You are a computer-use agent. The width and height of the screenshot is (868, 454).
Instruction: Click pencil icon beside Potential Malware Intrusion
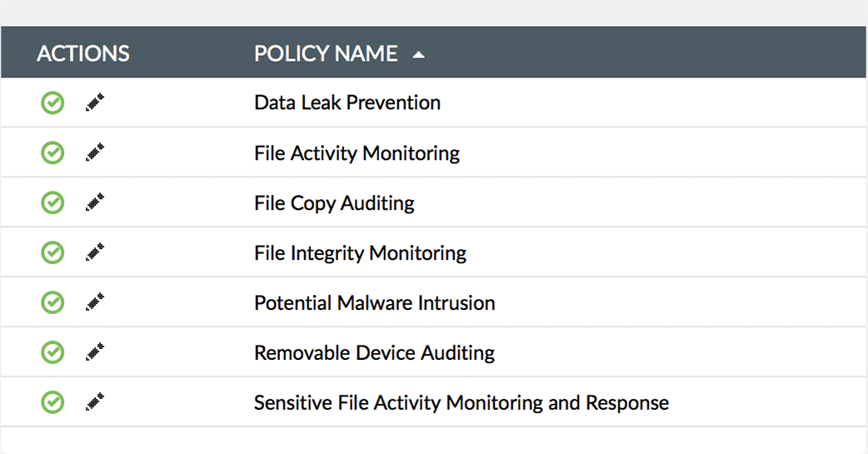95,302
